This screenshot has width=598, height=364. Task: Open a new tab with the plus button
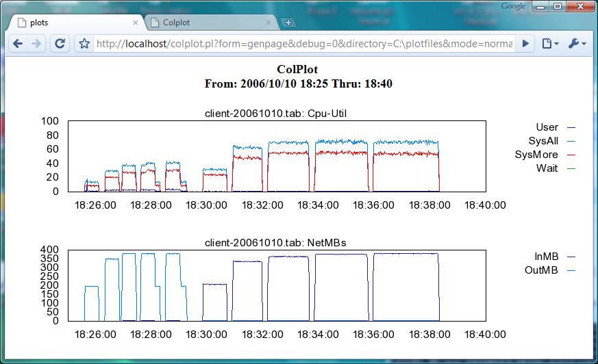click(x=288, y=23)
